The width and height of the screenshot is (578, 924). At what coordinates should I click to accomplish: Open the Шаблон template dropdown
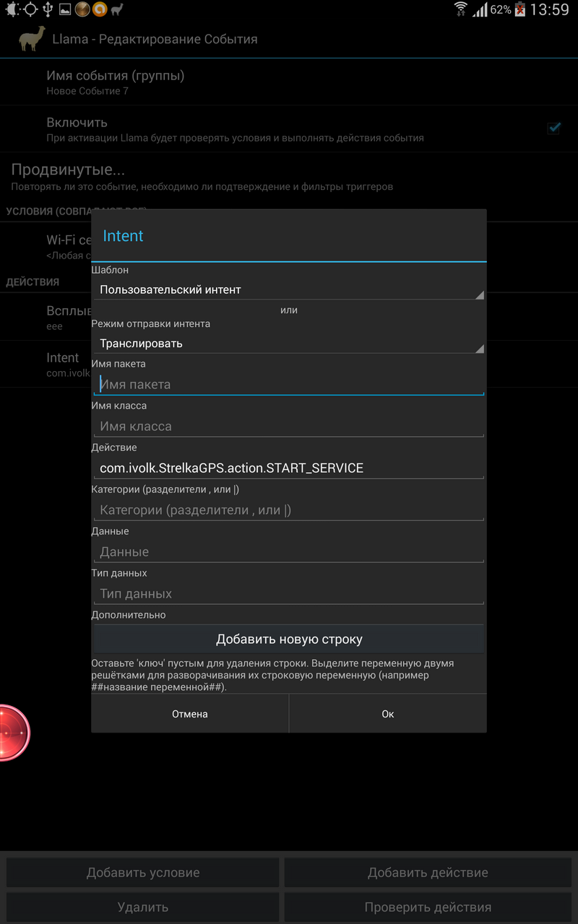(288, 289)
